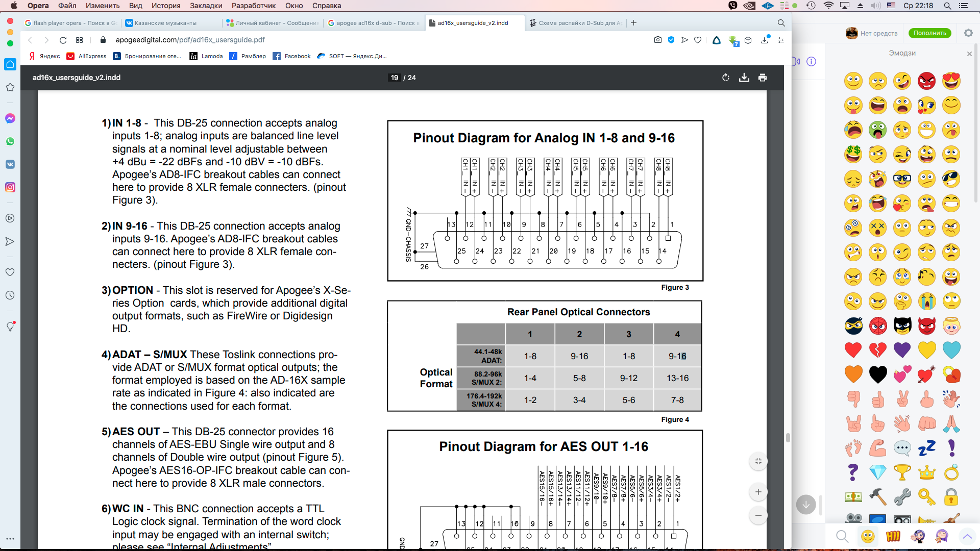980x551 pixels.
Task: Insert the trophy emoji
Action: pos(902,472)
